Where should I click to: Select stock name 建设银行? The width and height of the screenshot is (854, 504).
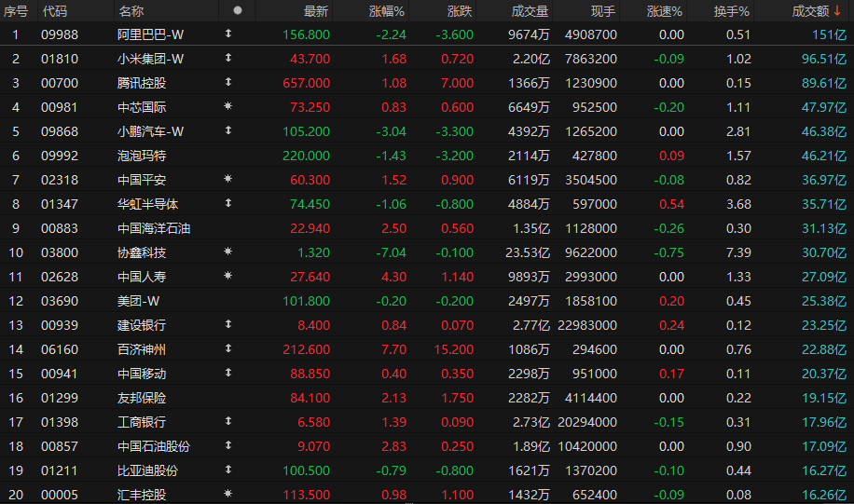click(142, 325)
